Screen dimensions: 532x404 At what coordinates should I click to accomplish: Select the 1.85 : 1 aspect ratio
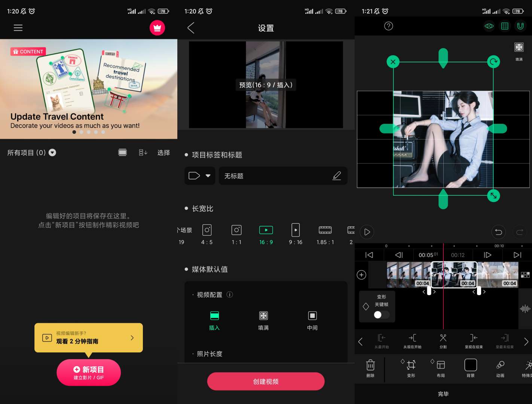coord(325,235)
